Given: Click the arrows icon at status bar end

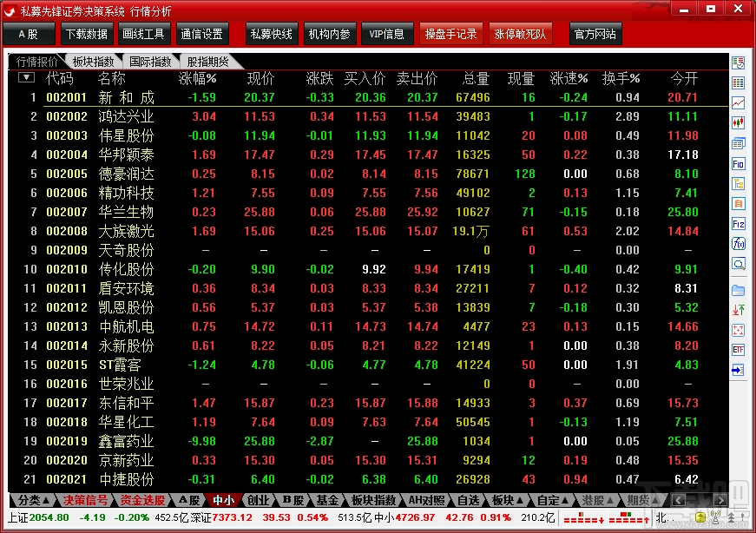Looking at the screenshot, I should [732, 517].
